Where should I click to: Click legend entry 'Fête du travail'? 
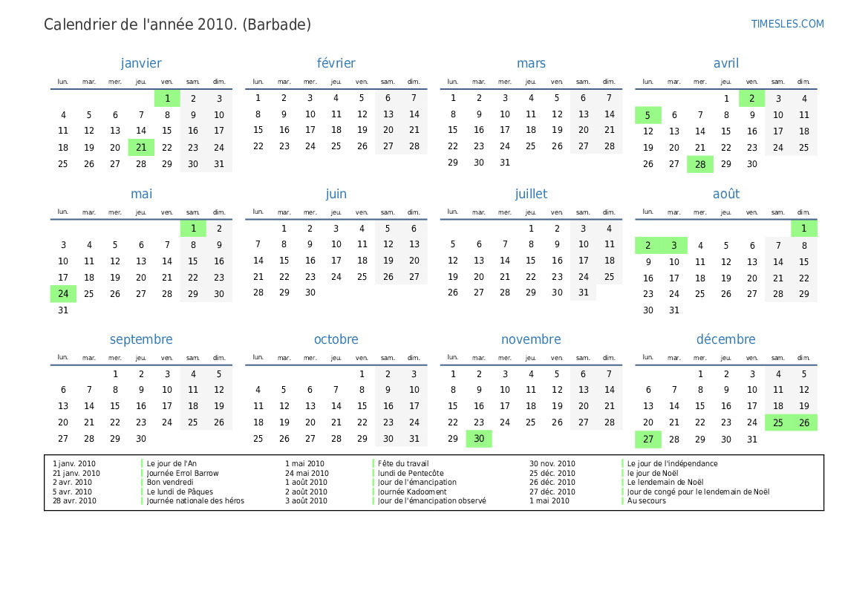pyautogui.click(x=403, y=464)
